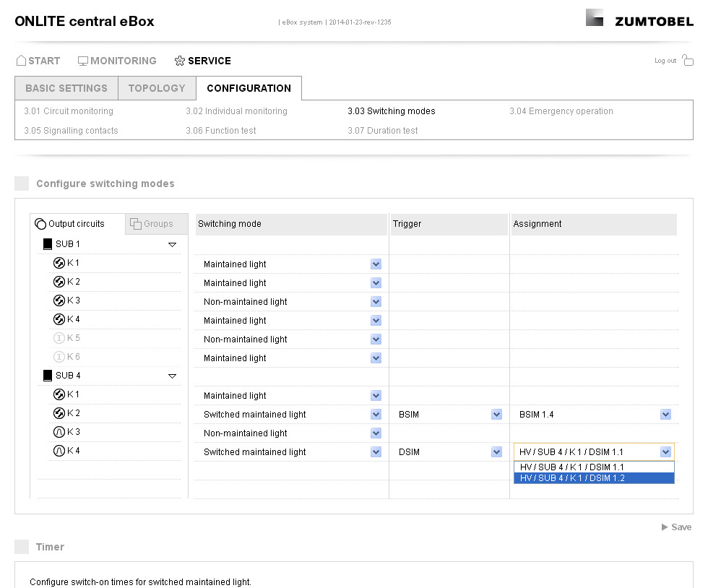Open switching mode dropdown for SUB 4 K 3
This screenshot has height=588, width=708.
click(376, 433)
